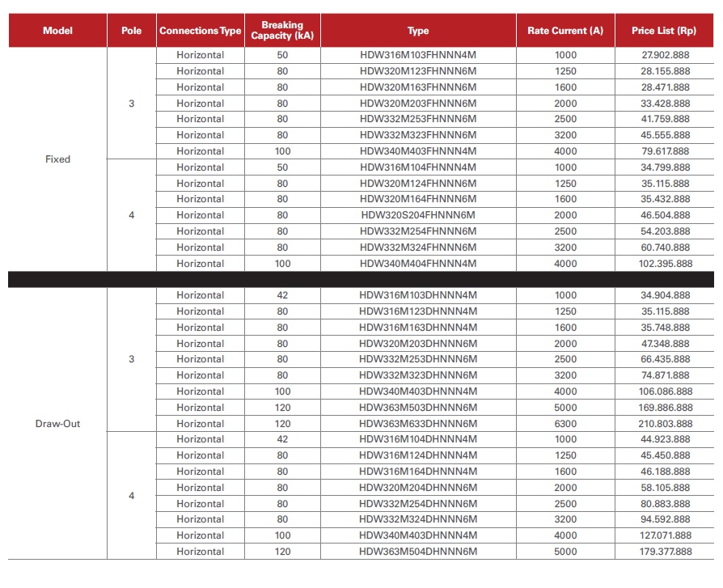
Task: Select price 169.886.888
Action: click(666, 407)
